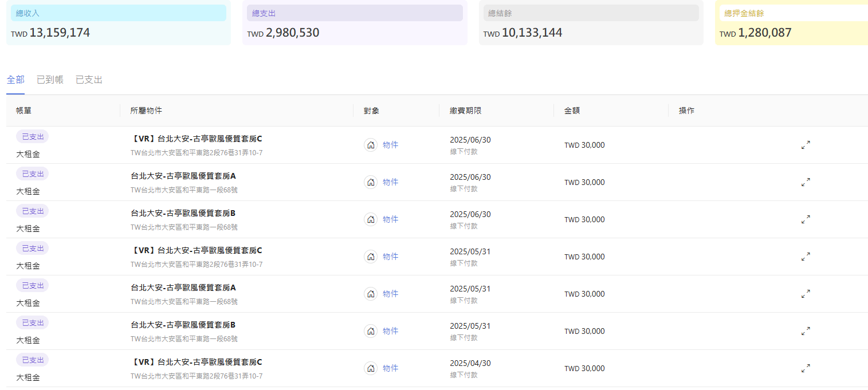Image resolution: width=868 pixels, height=390 pixels.
Task: Click house icon in 2025/06/30 套房A row
Action: coord(371,182)
